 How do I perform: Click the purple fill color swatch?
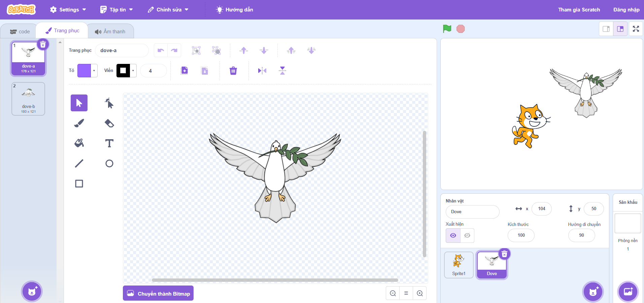pyautogui.click(x=84, y=71)
